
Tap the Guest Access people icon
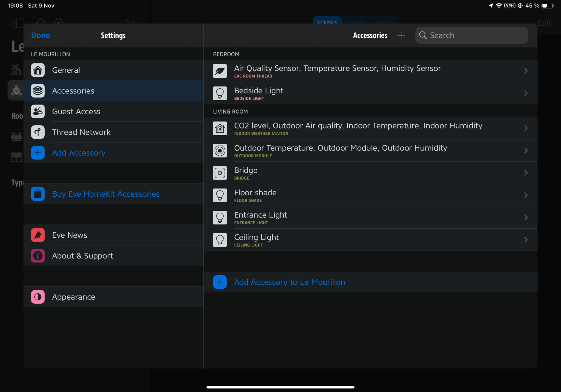pos(38,111)
